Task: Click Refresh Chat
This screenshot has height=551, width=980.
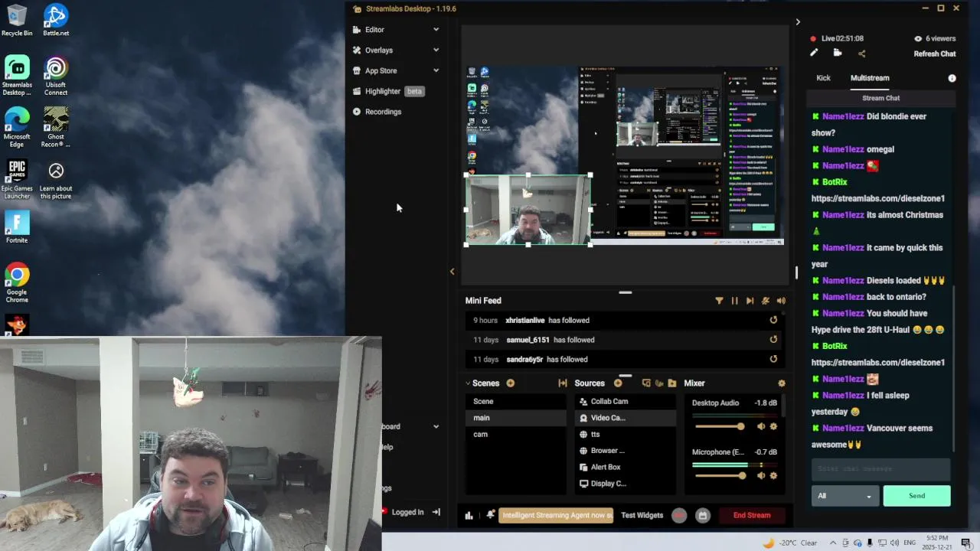Action: [x=934, y=54]
